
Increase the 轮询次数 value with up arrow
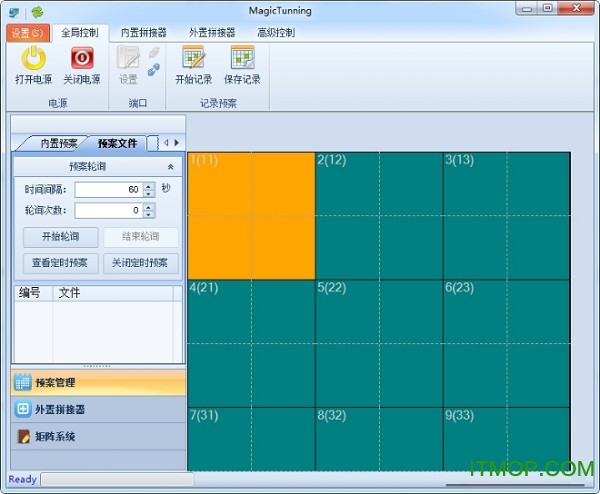(x=149, y=207)
